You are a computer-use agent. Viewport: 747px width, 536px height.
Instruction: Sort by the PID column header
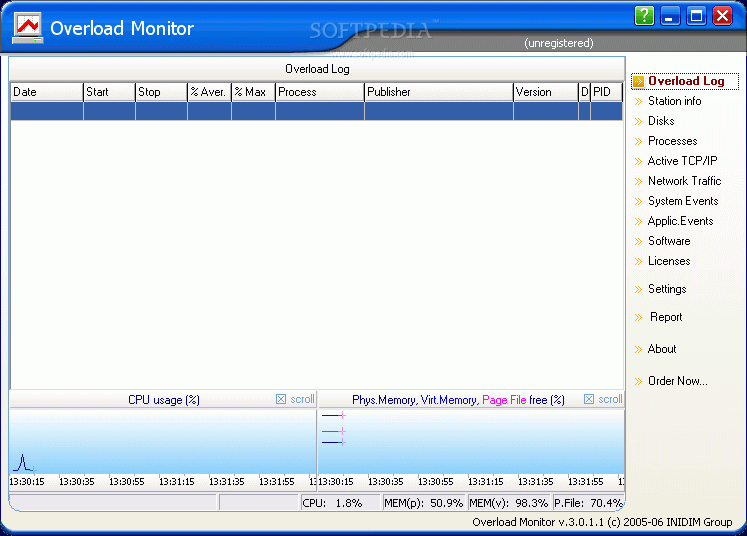pos(606,92)
